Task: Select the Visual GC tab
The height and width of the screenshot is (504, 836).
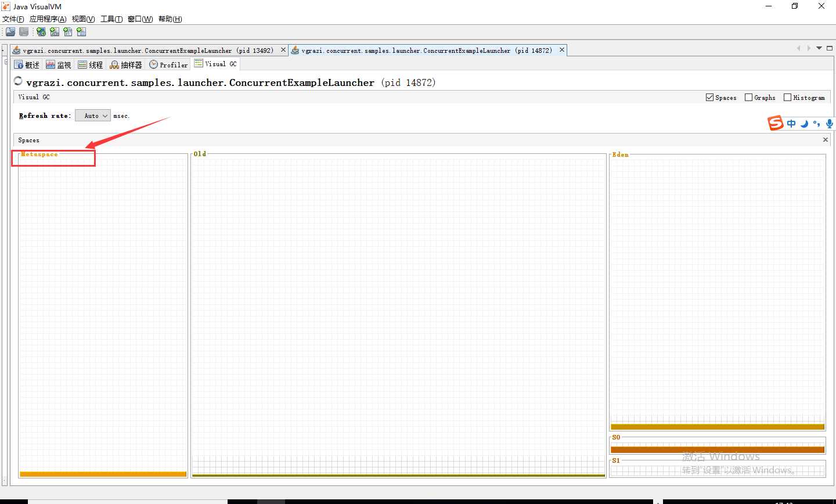Action: [x=215, y=64]
